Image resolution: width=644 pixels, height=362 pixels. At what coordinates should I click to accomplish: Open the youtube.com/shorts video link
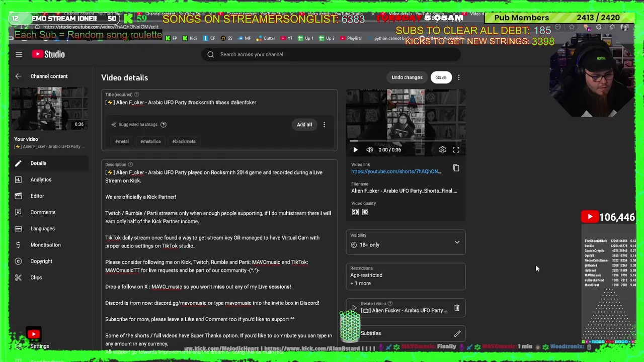pyautogui.click(x=396, y=171)
